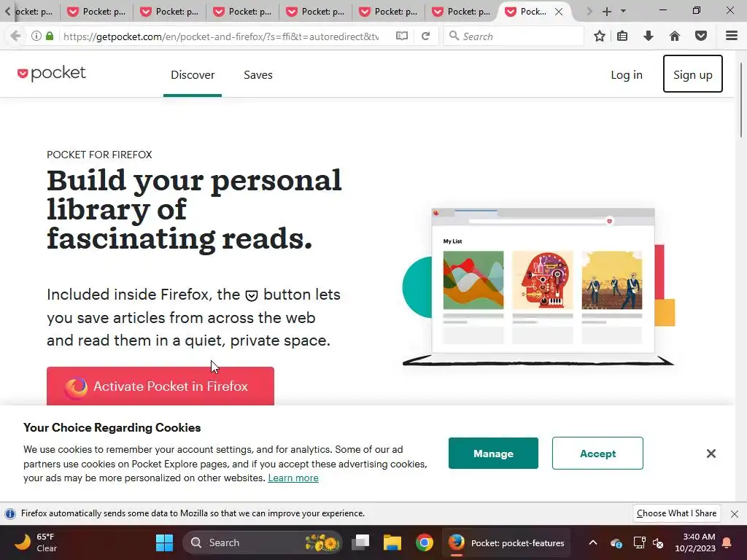Image resolution: width=747 pixels, height=560 pixels.
Task: Open the Learn more cookie link
Action: pos(293,478)
